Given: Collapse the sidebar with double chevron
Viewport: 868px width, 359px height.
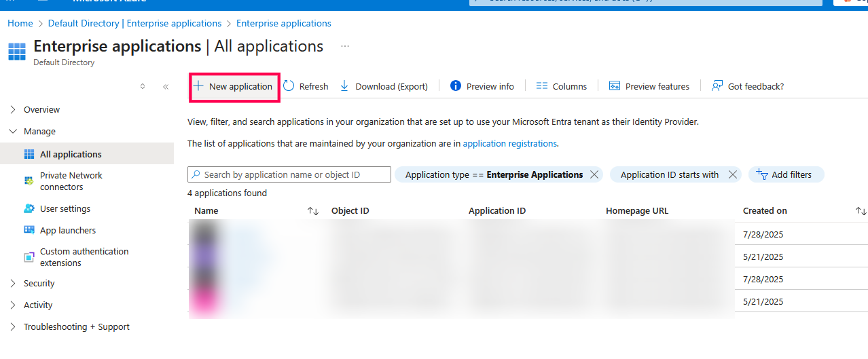Looking at the screenshot, I should [x=166, y=86].
